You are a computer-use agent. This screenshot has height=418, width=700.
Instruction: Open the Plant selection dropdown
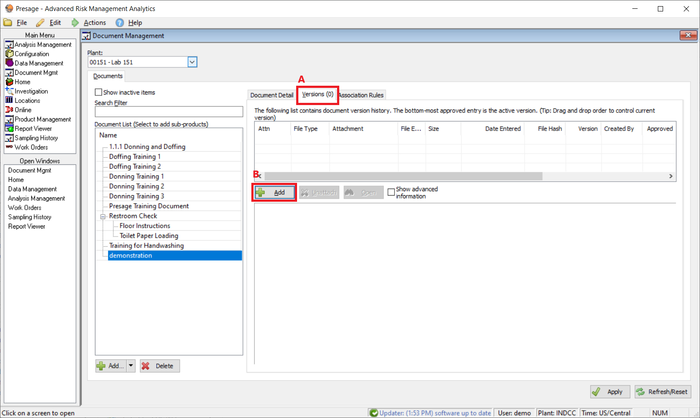coord(192,62)
